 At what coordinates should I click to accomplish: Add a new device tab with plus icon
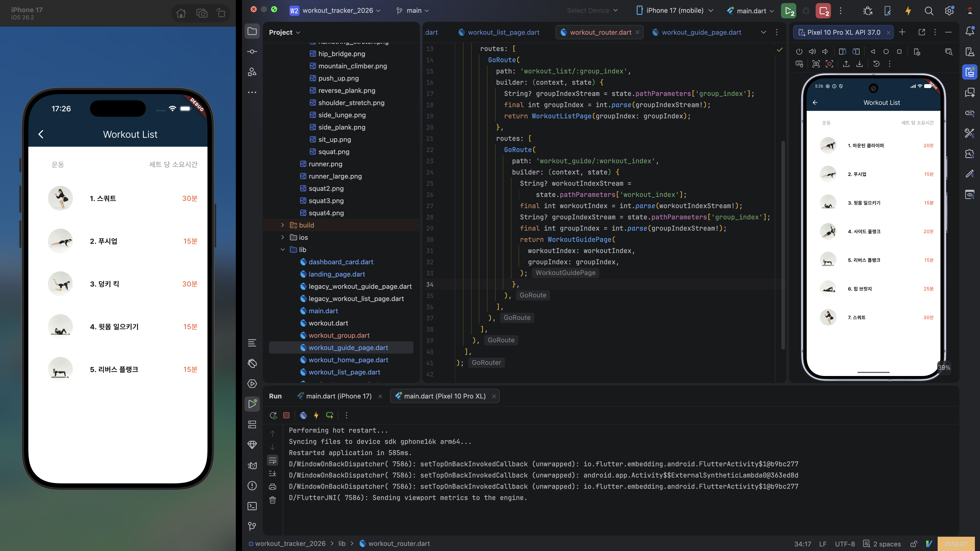(902, 32)
